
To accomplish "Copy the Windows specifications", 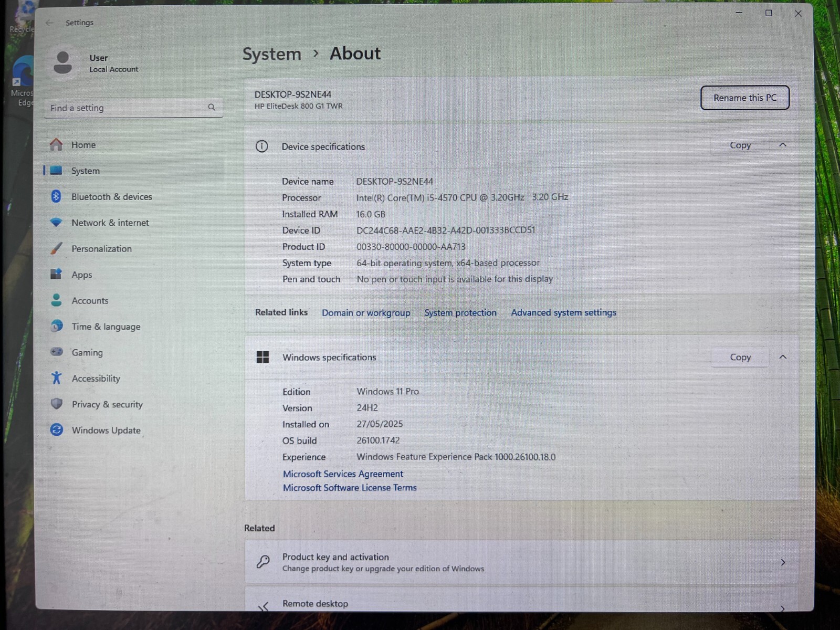I will [x=740, y=357].
